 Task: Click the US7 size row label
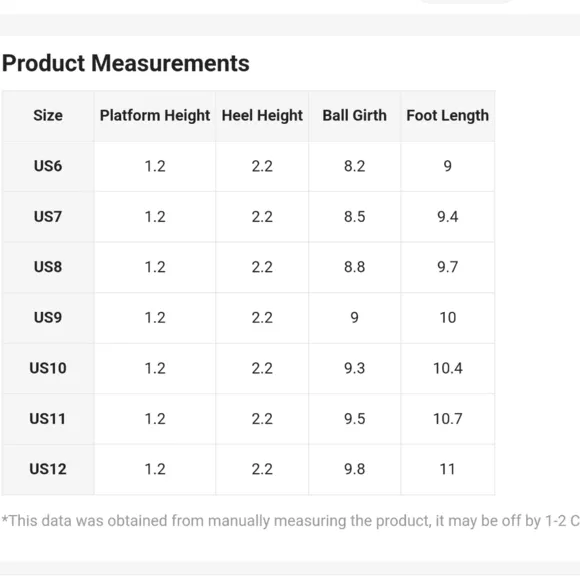pyautogui.click(x=48, y=216)
